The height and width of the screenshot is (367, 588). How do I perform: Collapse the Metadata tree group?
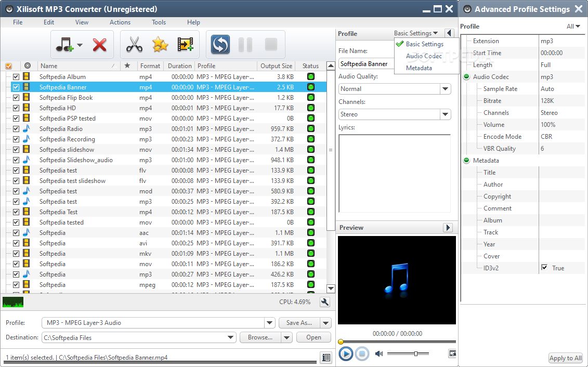[x=466, y=161]
